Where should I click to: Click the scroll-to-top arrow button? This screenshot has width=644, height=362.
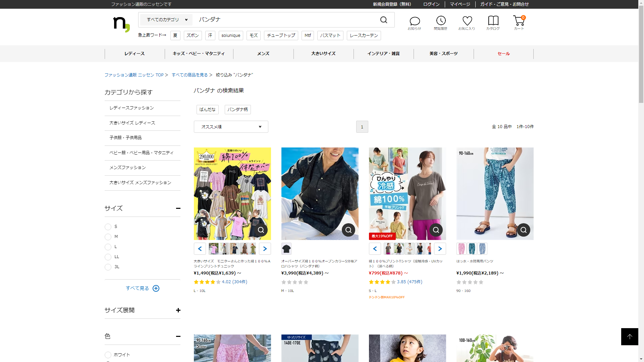click(x=629, y=337)
